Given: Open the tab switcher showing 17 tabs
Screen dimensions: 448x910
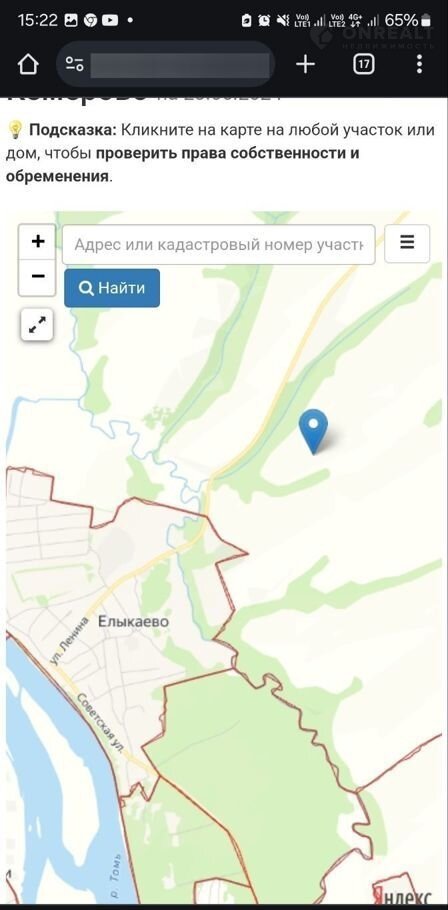Looking at the screenshot, I should (x=363, y=64).
